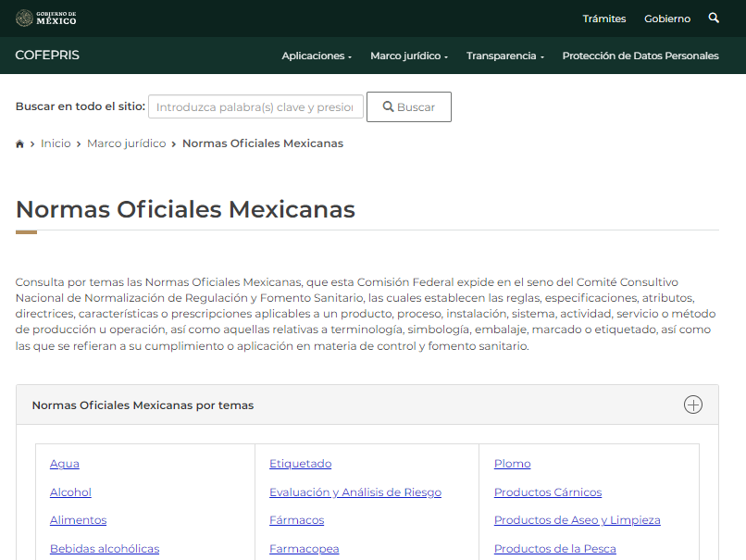
Task: Open the Agua topic link
Action: (64, 463)
